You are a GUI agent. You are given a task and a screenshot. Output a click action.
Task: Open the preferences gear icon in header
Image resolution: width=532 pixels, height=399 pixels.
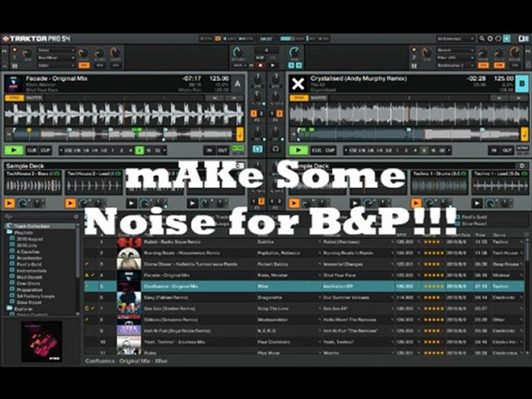coord(490,39)
